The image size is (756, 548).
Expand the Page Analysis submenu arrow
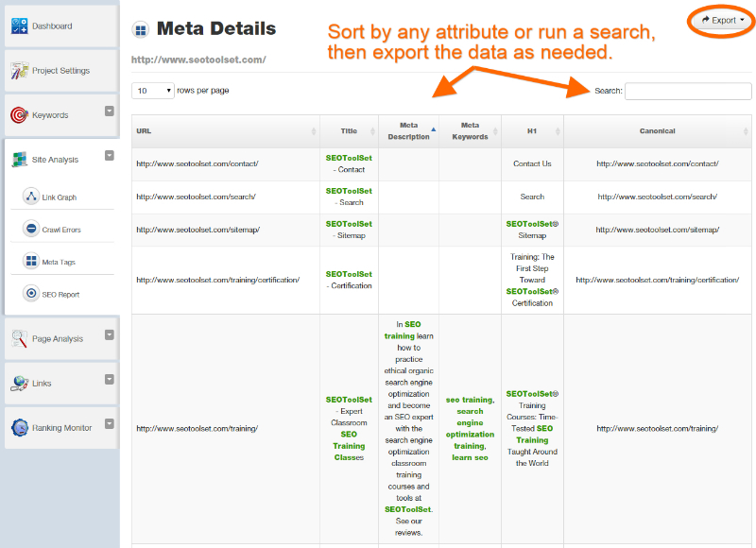pyautogui.click(x=110, y=334)
